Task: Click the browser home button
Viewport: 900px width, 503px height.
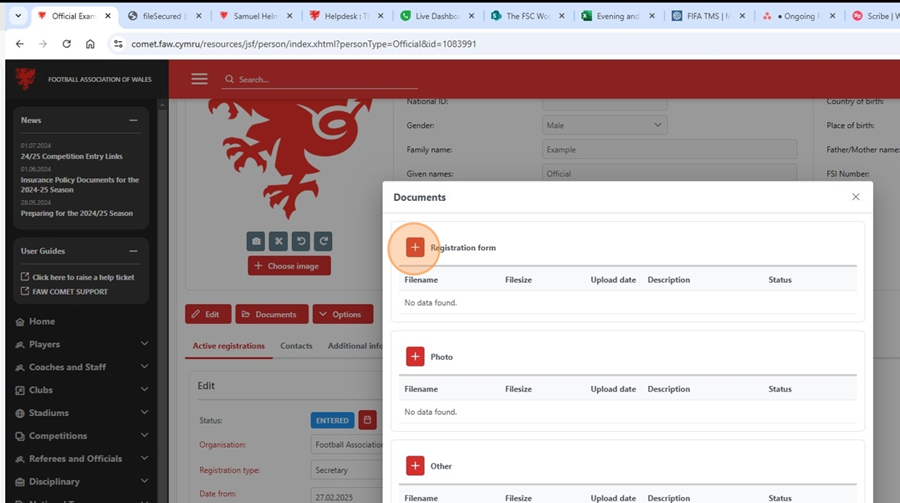Action: (x=90, y=44)
